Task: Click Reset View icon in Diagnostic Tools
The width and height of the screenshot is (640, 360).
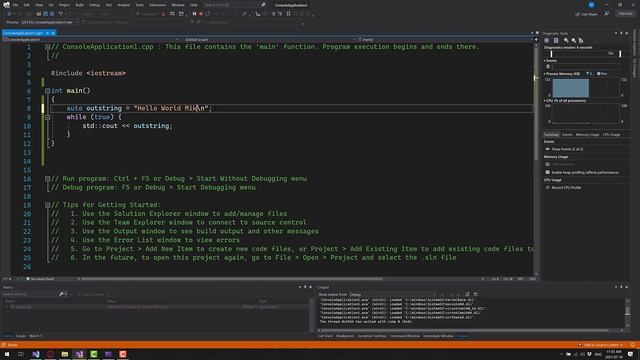Action: (x=581, y=40)
